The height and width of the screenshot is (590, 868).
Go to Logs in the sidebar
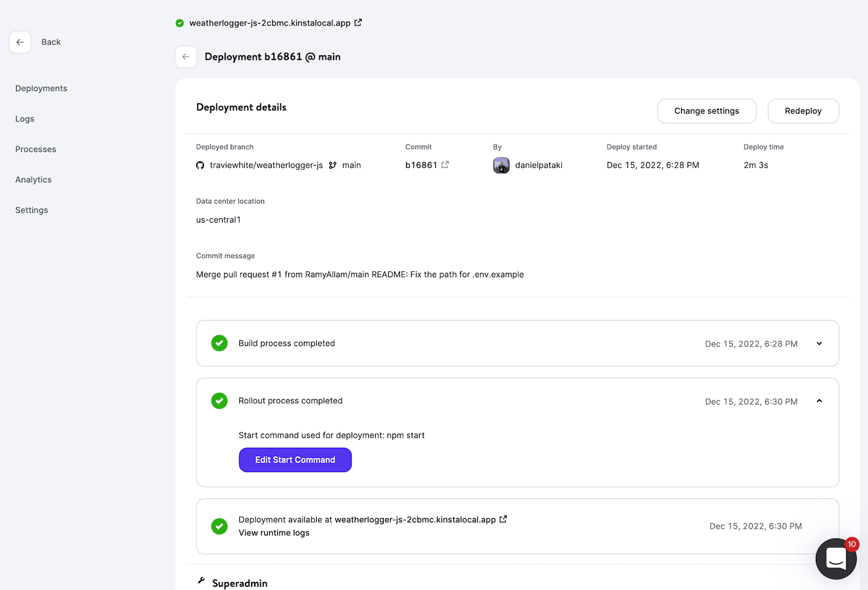(25, 119)
